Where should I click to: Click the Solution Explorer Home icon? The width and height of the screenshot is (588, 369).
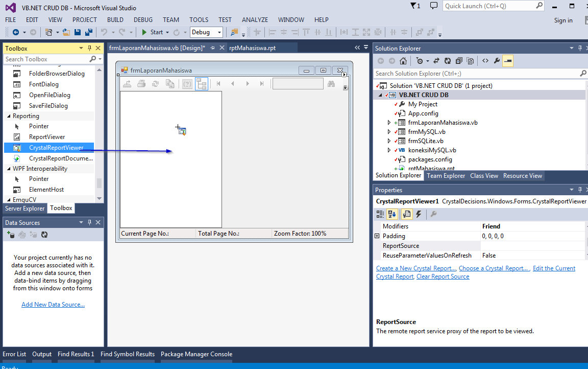coord(403,61)
